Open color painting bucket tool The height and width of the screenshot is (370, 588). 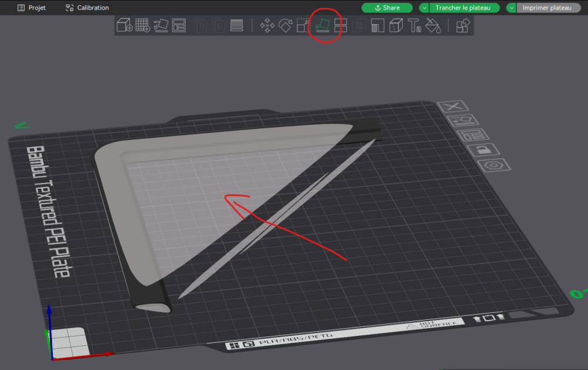coord(433,25)
